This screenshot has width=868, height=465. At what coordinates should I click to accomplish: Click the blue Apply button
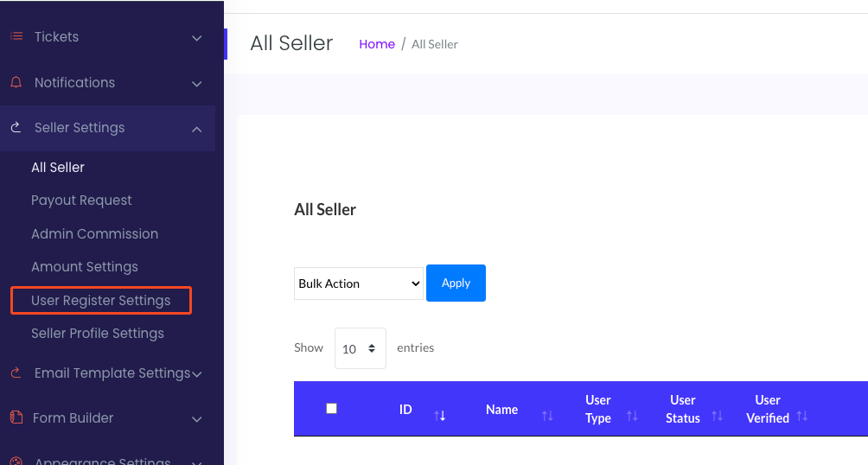tap(456, 283)
